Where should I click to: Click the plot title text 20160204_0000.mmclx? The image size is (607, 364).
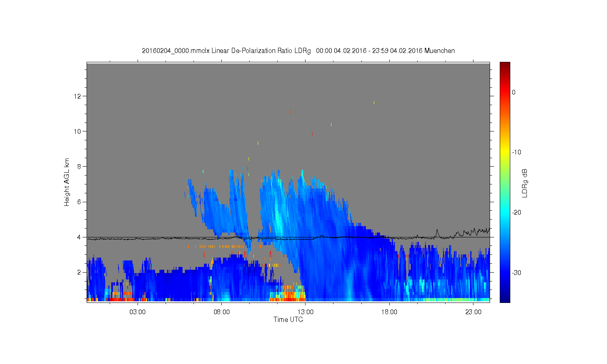coord(176,51)
